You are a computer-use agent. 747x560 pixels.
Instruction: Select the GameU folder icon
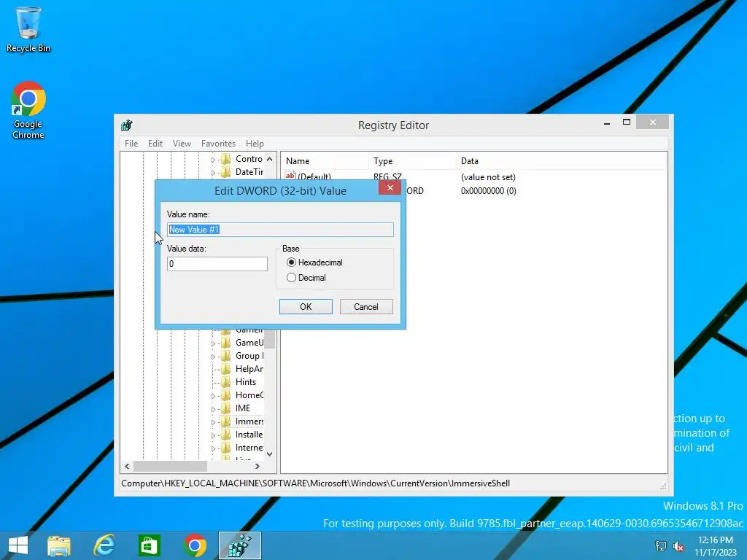226,343
